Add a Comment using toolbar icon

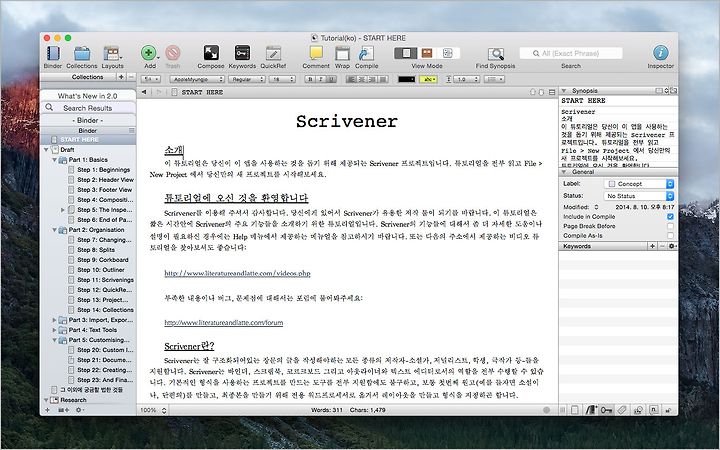pyautogui.click(x=316, y=53)
